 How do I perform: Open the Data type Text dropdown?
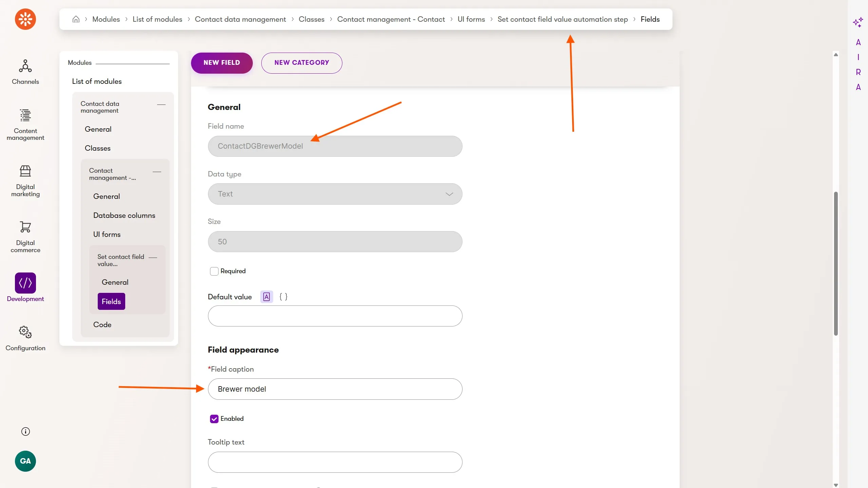[x=335, y=194]
